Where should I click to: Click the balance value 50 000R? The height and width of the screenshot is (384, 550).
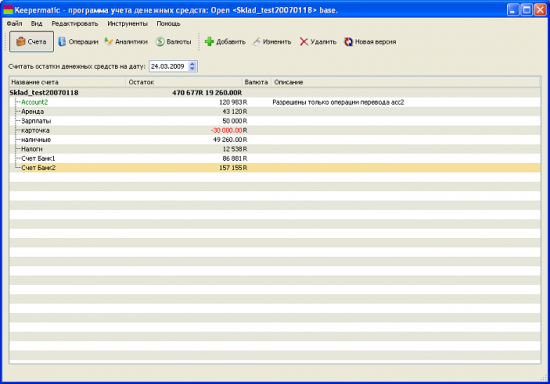pyautogui.click(x=235, y=121)
